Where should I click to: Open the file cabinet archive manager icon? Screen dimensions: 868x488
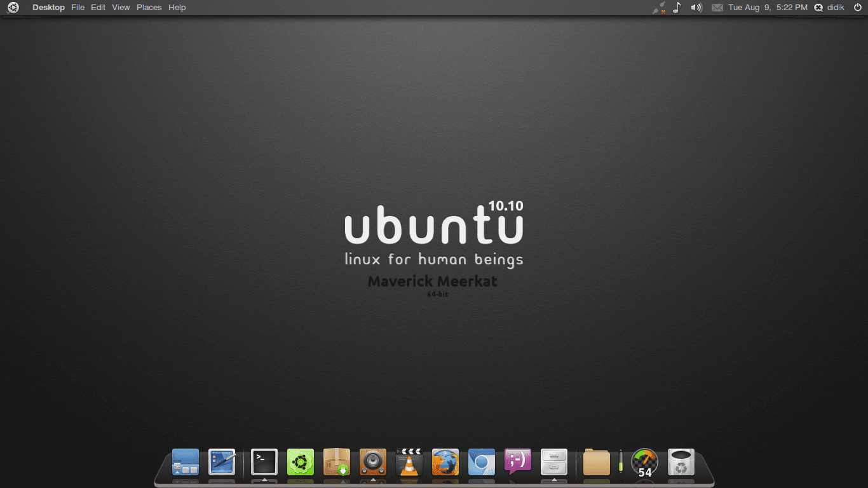(553, 463)
